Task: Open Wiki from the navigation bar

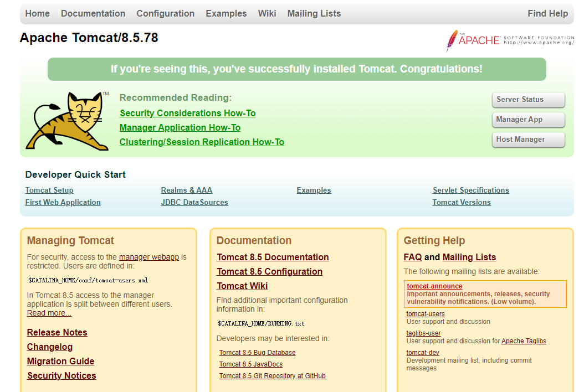Action: (267, 14)
